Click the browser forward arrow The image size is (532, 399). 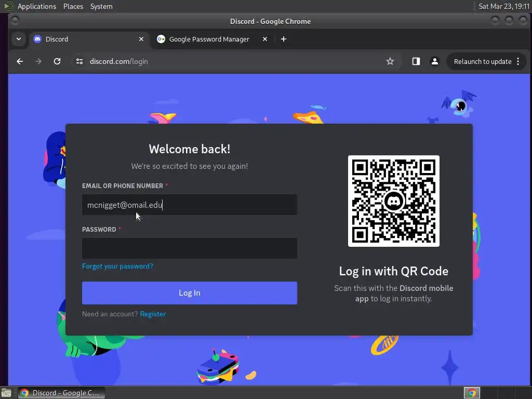click(38, 61)
